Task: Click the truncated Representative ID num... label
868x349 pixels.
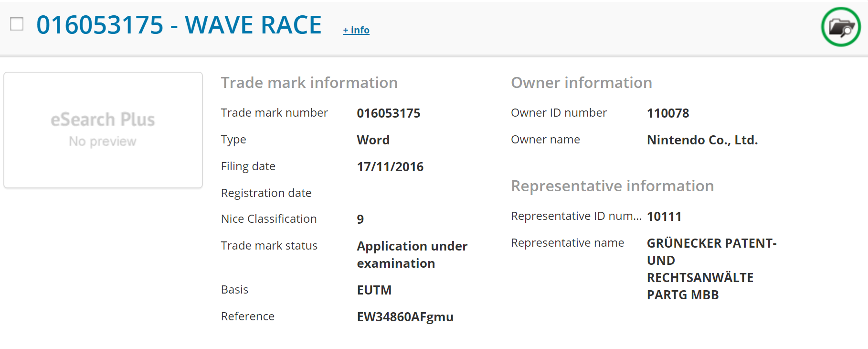Action: tap(576, 216)
